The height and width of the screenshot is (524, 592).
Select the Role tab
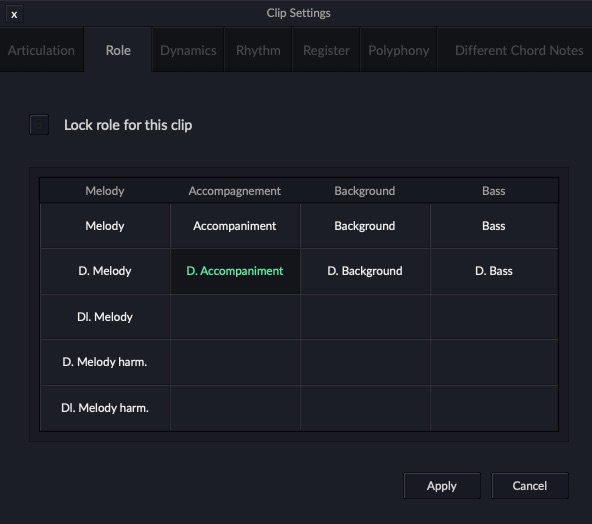(118, 50)
